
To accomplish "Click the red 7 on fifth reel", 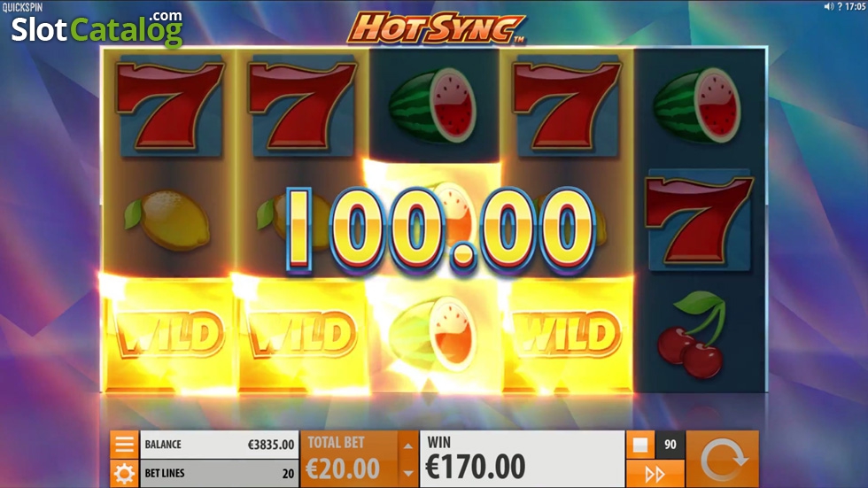I will coord(699,221).
